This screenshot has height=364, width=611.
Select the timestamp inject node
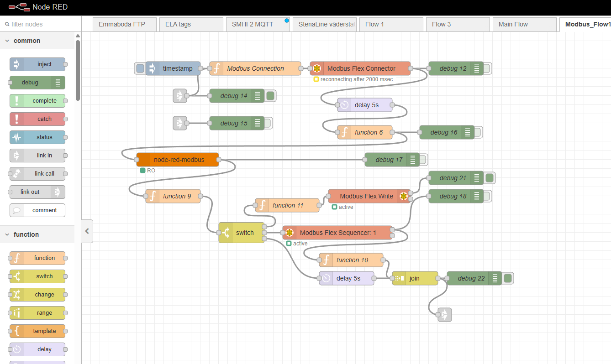173,68
